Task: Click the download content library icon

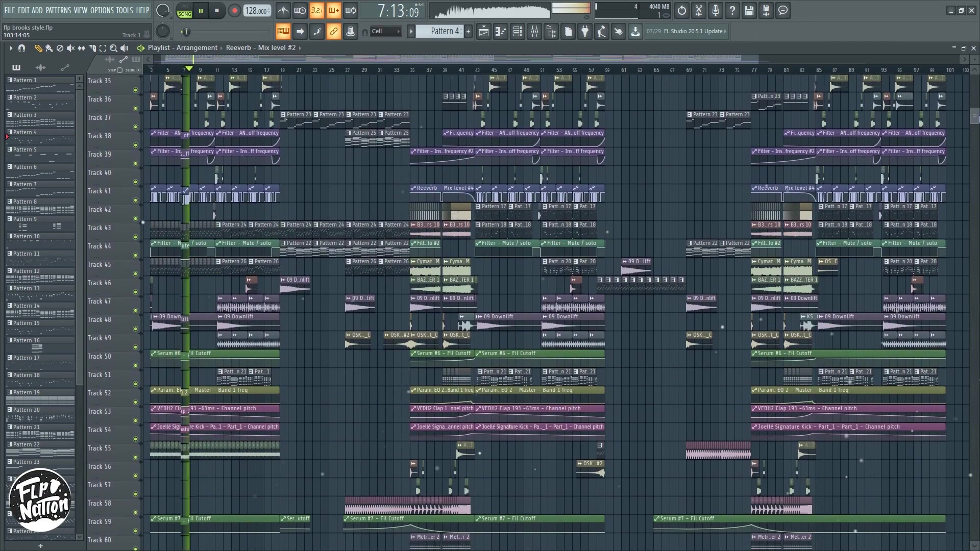Action: pos(635,32)
